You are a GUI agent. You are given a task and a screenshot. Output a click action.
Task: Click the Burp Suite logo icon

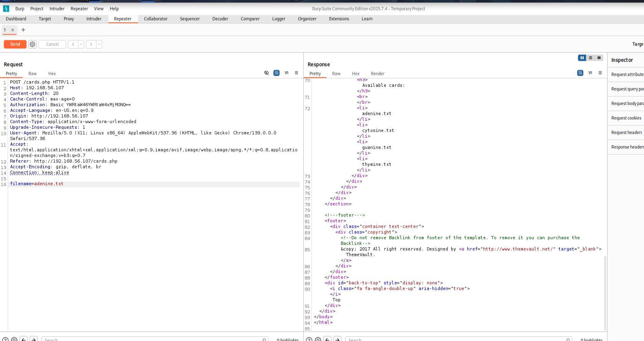(6, 8)
